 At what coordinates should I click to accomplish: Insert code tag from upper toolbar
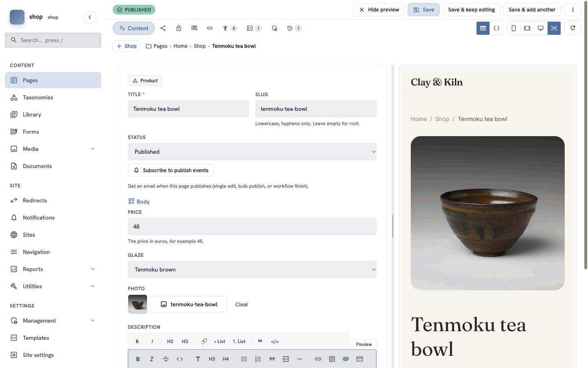275,341
